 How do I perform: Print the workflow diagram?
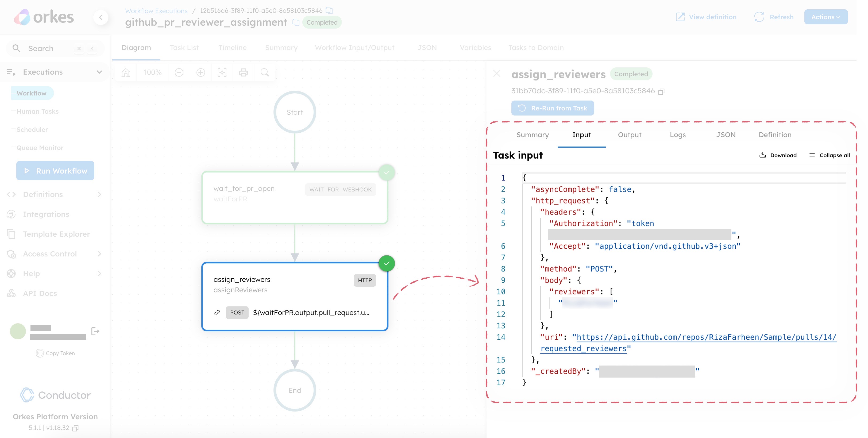point(244,72)
